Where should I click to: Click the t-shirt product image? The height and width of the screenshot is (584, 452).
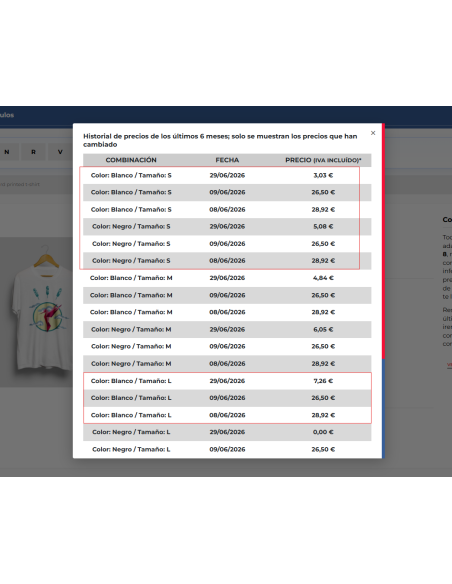(42, 308)
